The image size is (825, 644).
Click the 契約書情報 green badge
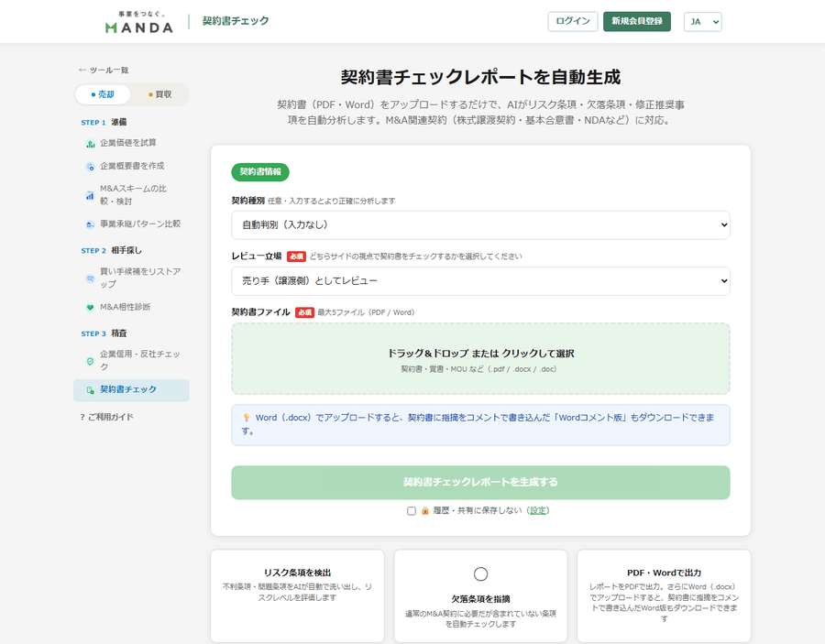260,172
